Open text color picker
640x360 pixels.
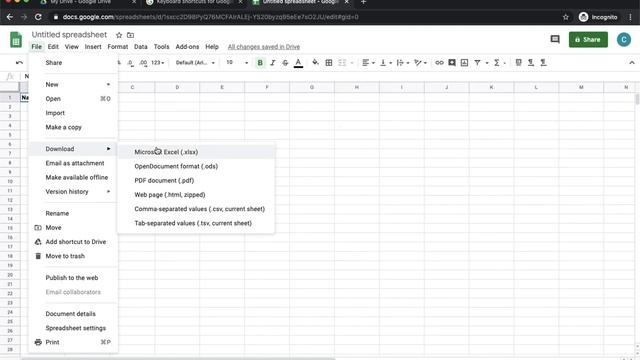coord(298,63)
